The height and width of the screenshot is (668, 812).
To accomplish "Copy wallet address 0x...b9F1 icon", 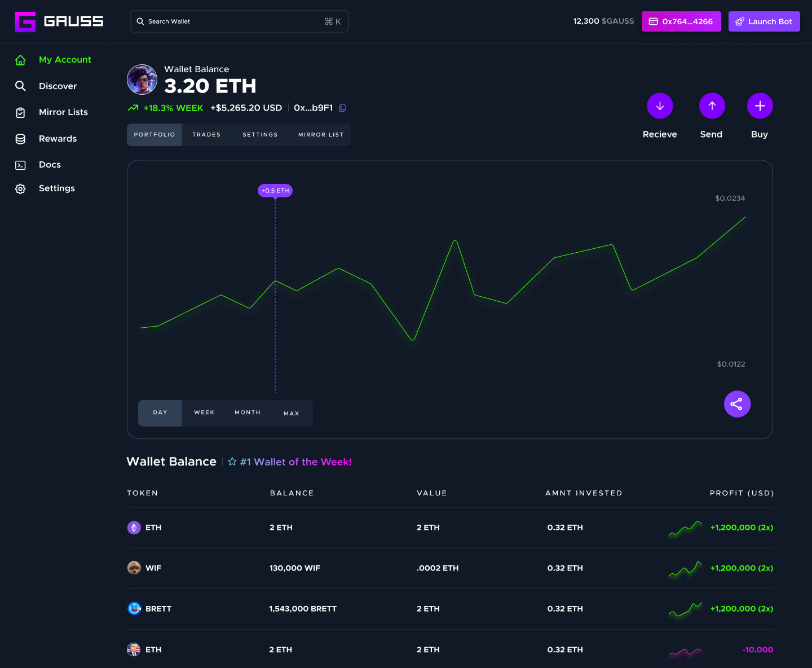I will coord(342,108).
